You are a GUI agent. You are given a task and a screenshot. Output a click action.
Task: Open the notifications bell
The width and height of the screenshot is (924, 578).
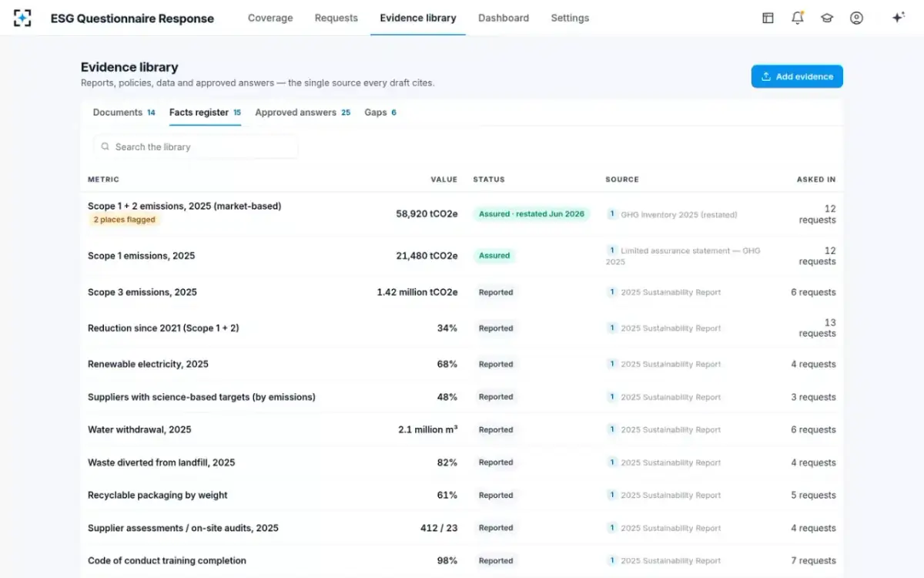tap(798, 18)
